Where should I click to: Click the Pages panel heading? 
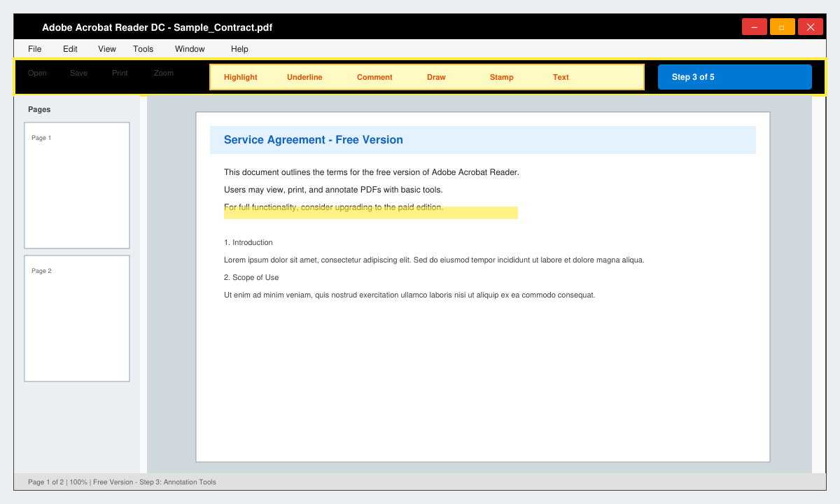(39, 109)
